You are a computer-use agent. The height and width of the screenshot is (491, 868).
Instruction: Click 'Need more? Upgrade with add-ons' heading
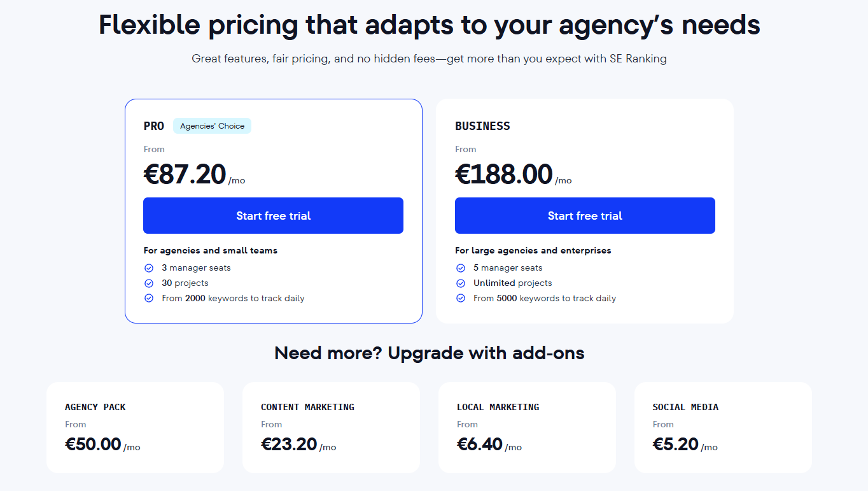pos(430,353)
